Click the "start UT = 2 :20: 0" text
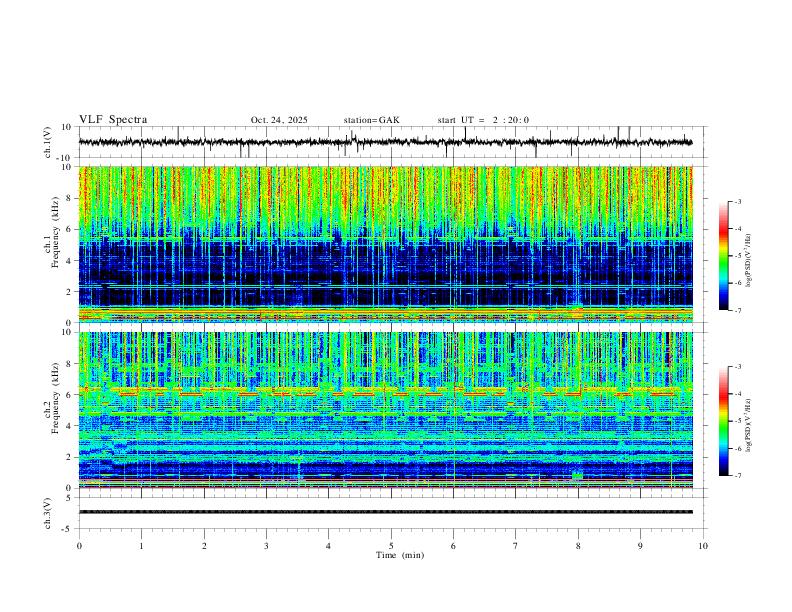Screen dimensions: 792x612 click(483, 120)
